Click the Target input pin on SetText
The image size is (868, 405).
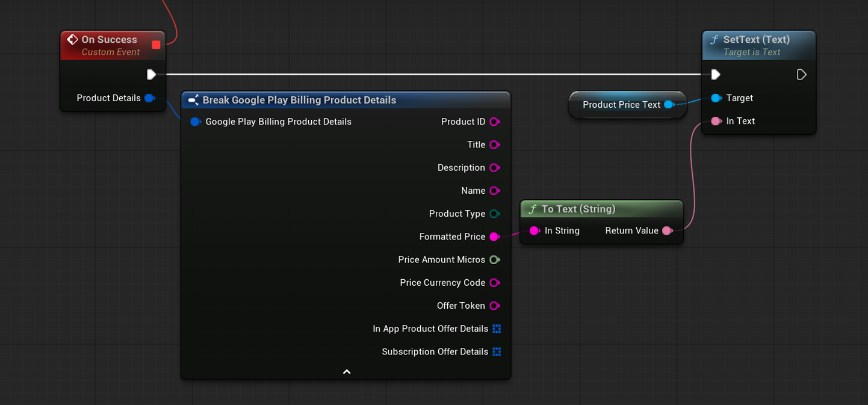click(716, 98)
